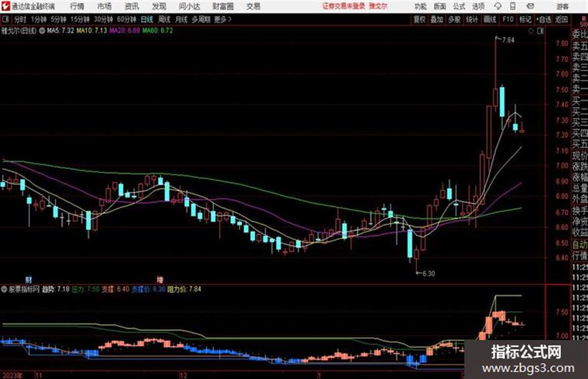This screenshot has height=379, width=588.
Task: Open the 行情 menu
Action: (77, 6)
